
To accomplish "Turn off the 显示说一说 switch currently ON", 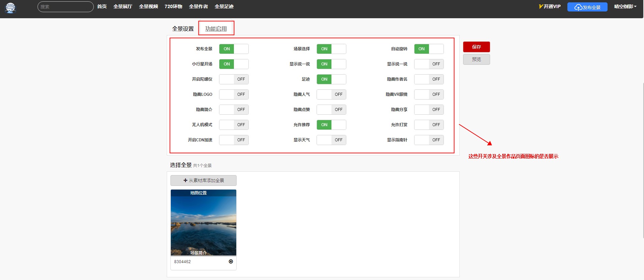I will pos(331,64).
